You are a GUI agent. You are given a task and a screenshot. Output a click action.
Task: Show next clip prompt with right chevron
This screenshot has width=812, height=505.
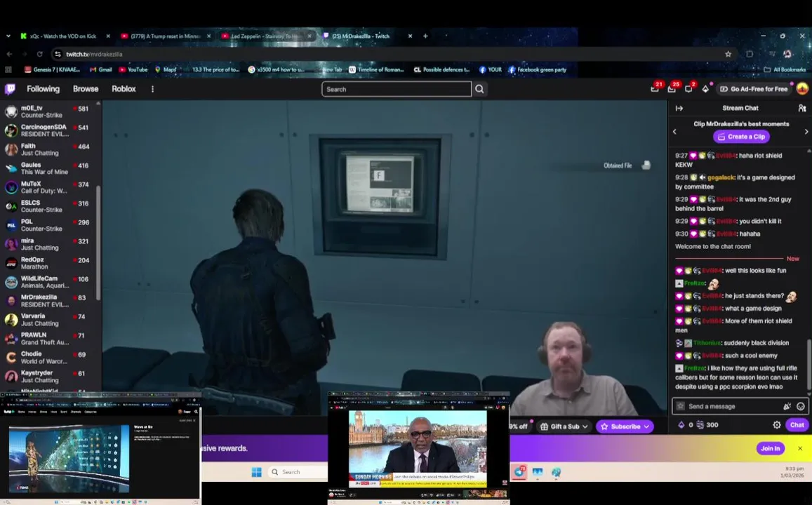(x=806, y=131)
